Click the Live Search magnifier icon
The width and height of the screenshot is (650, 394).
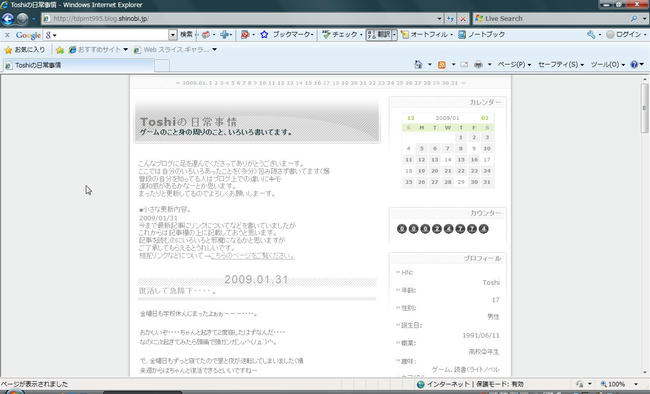point(633,19)
